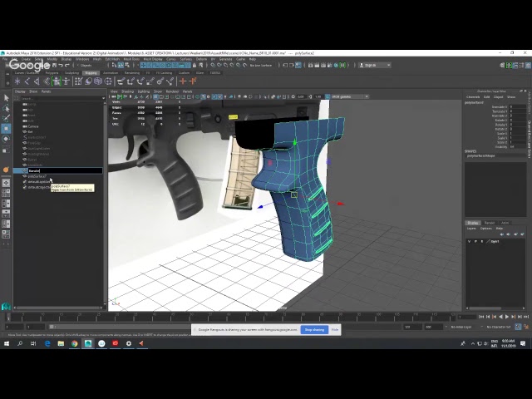Click the Play forwards button
Viewport: 532px width, 399px height.
507,317
